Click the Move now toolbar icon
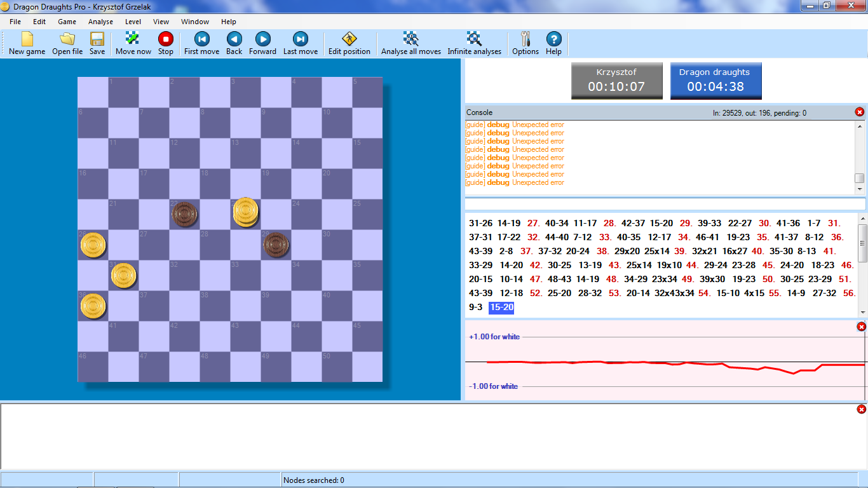The image size is (868, 488). pyautogui.click(x=133, y=43)
